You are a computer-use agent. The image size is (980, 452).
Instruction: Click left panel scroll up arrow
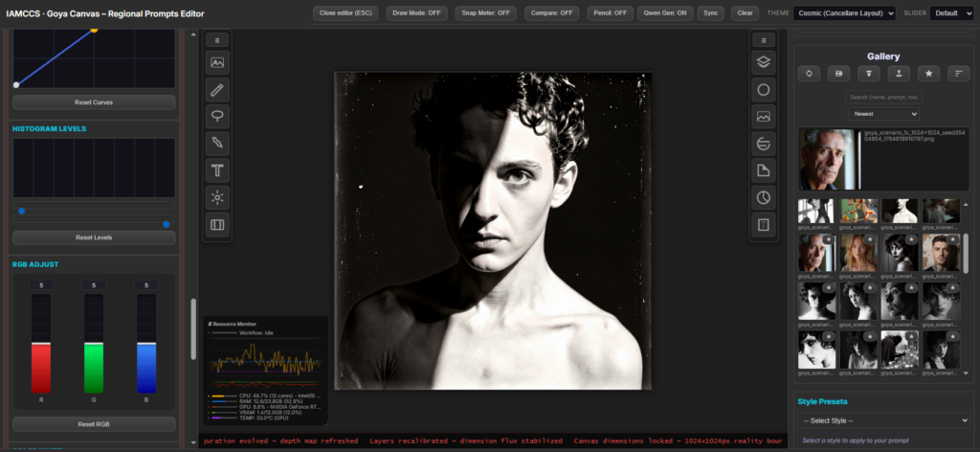click(x=193, y=34)
